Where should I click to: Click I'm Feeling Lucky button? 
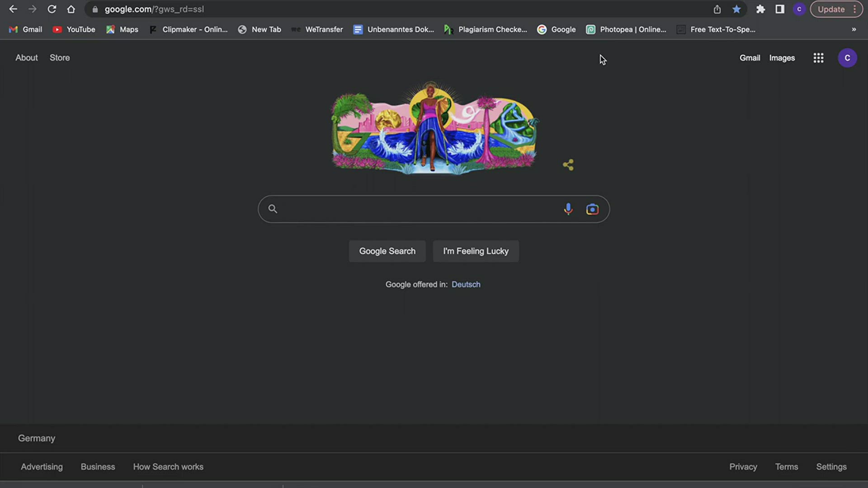[476, 251]
